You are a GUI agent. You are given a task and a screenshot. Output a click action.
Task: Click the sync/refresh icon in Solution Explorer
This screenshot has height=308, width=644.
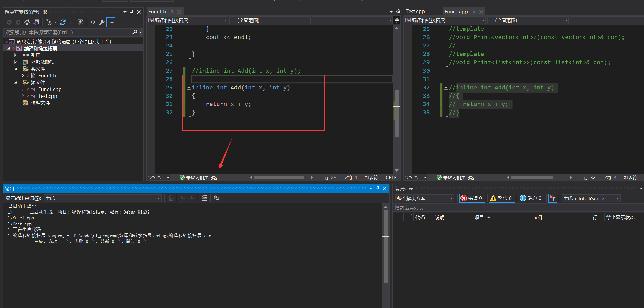point(62,22)
